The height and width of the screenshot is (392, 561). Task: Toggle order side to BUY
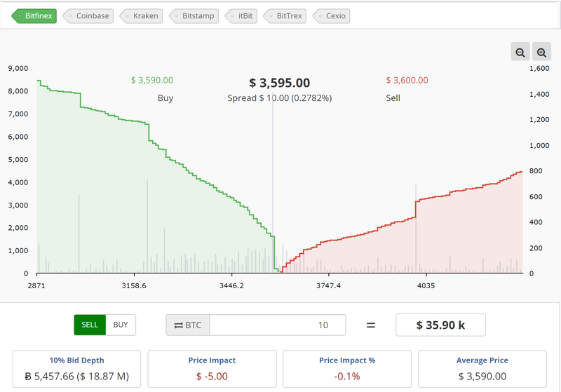(121, 325)
